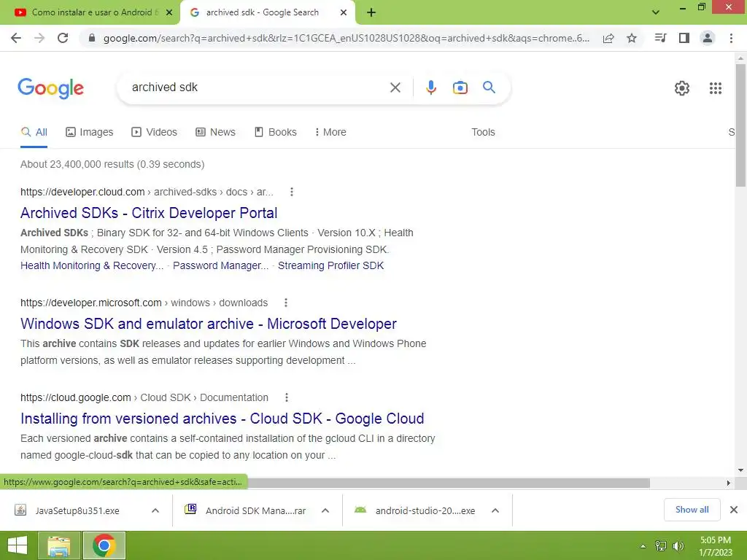Screen dimensions: 747x560
Task: Open Streaming Profiler SDK sublink
Action: 330,265
